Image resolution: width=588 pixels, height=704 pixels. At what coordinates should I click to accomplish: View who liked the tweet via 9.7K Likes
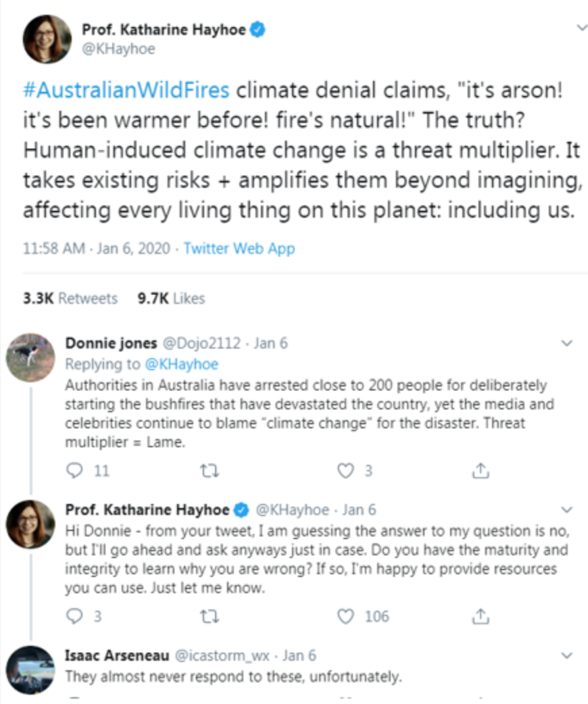(x=170, y=298)
